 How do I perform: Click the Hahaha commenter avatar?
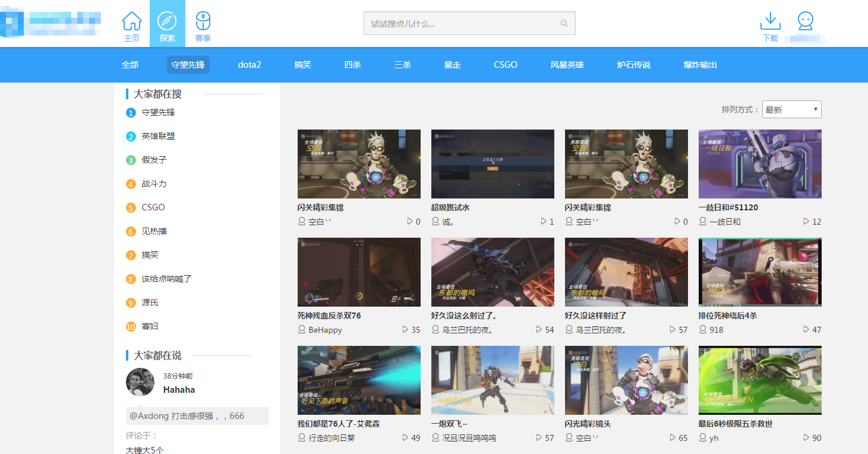[x=140, y=382]
